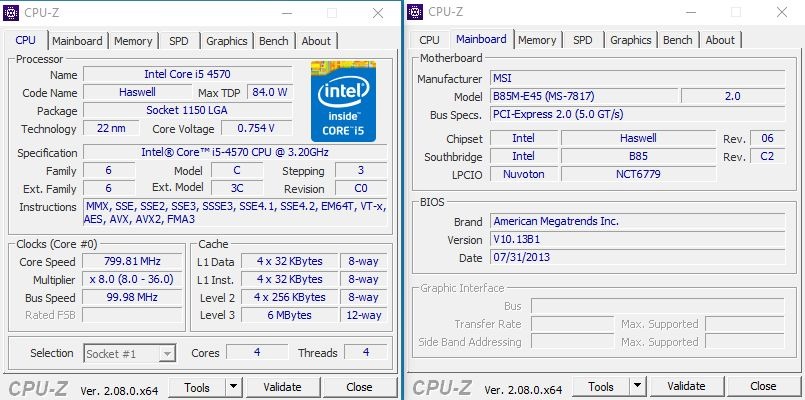Click Southbridge B85 field

tap(638, 156)
